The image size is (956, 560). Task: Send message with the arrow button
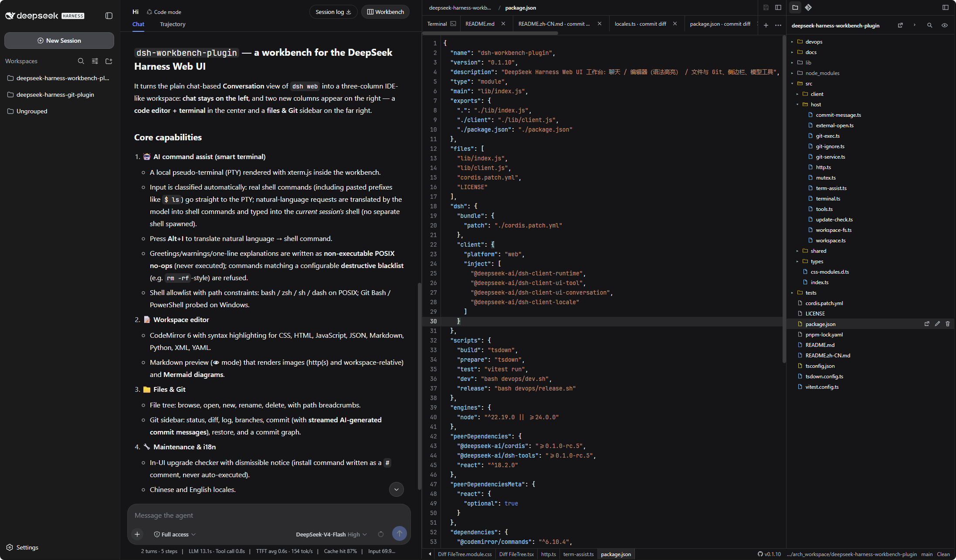coord(400,533)
